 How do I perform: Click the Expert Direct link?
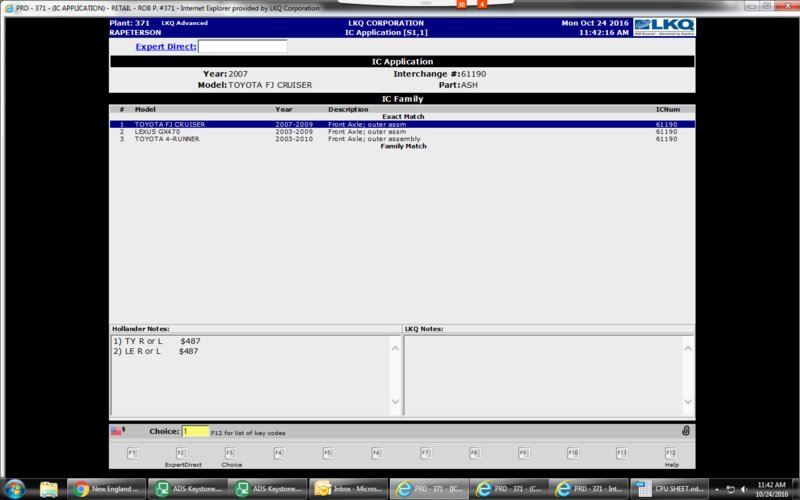click(166, 46)
